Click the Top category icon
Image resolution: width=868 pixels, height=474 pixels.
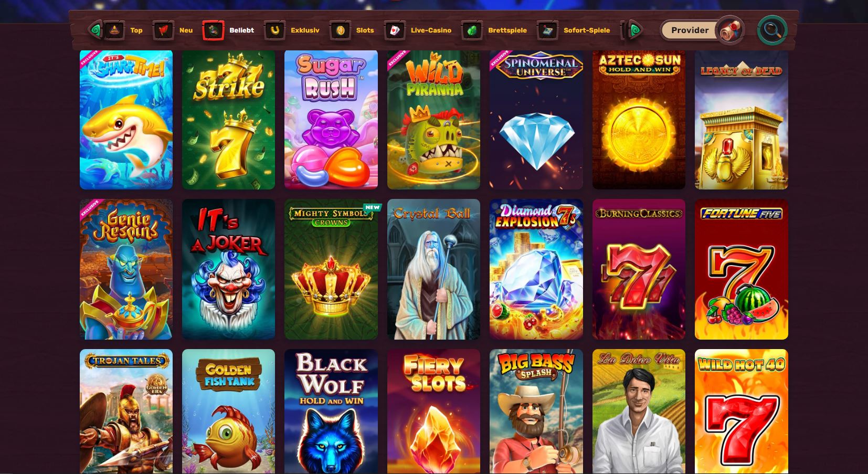[114, 30]
